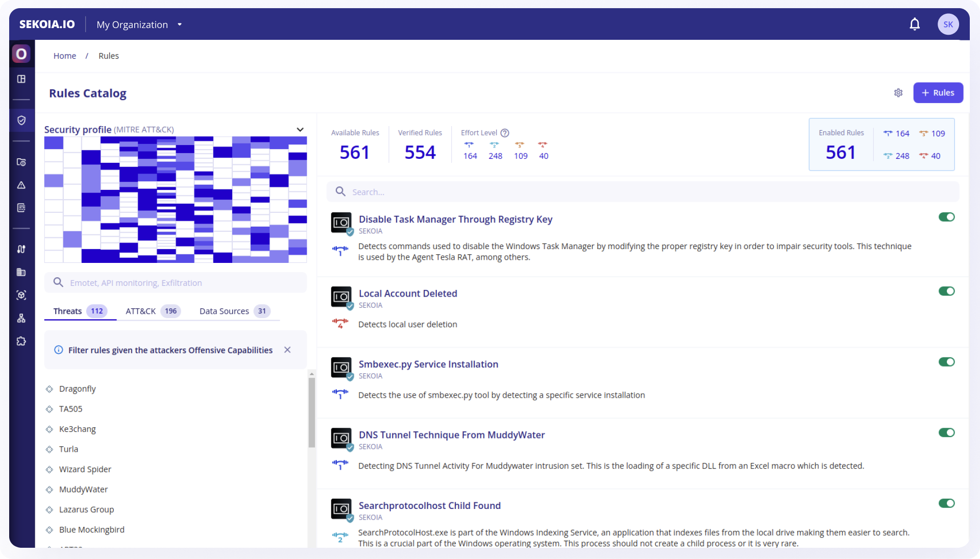The image size is (980, 559).
Task: Open the building icon in sidebar
Action: click(x=21, y=272)
